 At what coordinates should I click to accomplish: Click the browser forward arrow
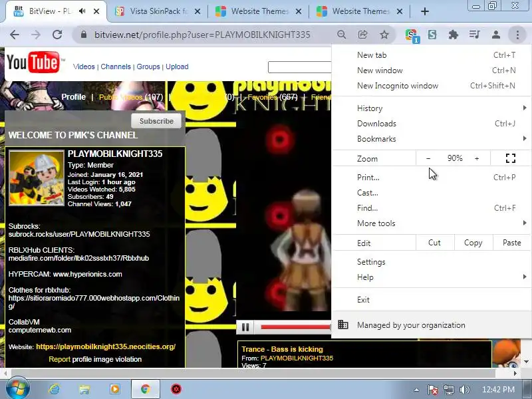point(36,35)
